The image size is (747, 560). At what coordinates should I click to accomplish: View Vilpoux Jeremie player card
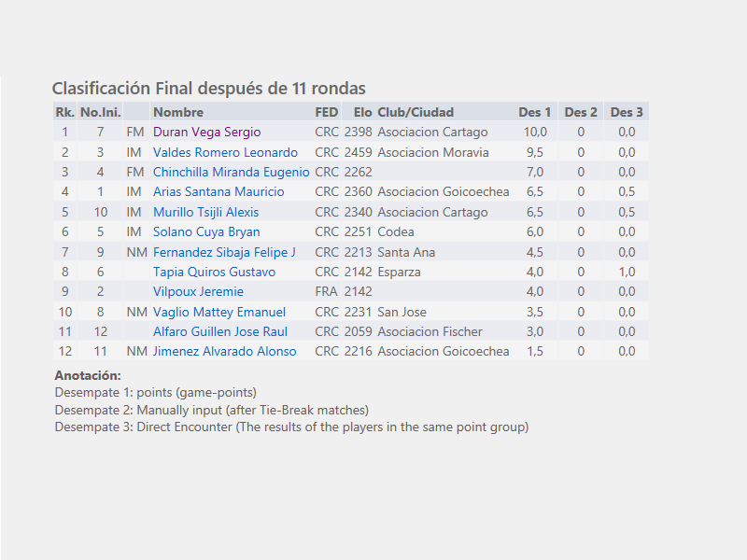click(x=198, y=291)
